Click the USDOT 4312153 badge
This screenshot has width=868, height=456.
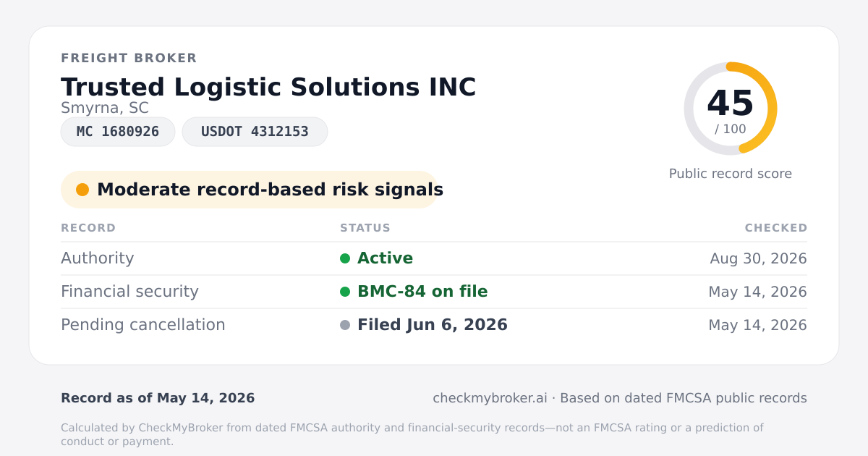point(255,132)
